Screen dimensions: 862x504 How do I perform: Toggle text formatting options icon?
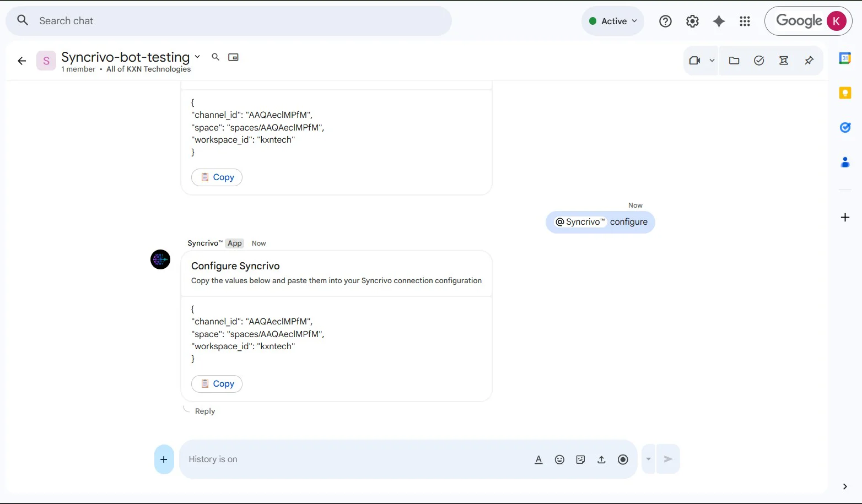(539, 459)
